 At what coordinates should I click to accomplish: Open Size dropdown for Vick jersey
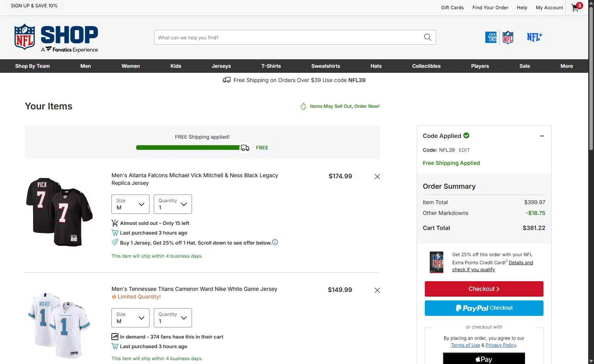pos(130,204)
